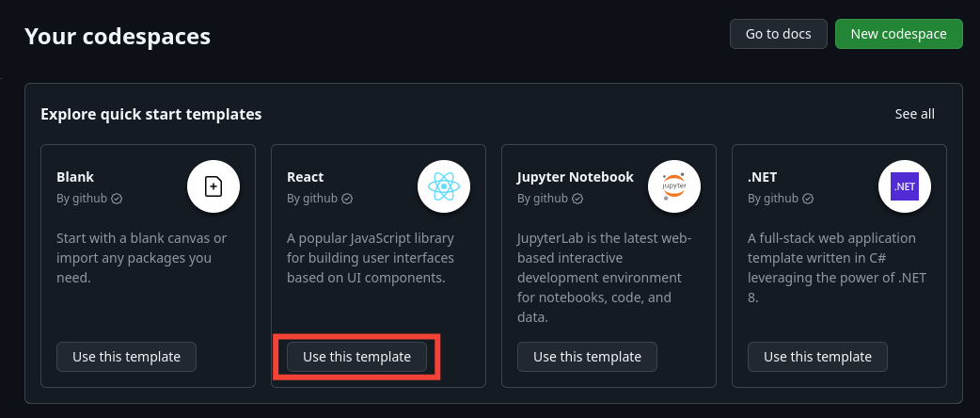Open the React template title
This screenshot has height=418, width=980.
(x=306, y=177)
